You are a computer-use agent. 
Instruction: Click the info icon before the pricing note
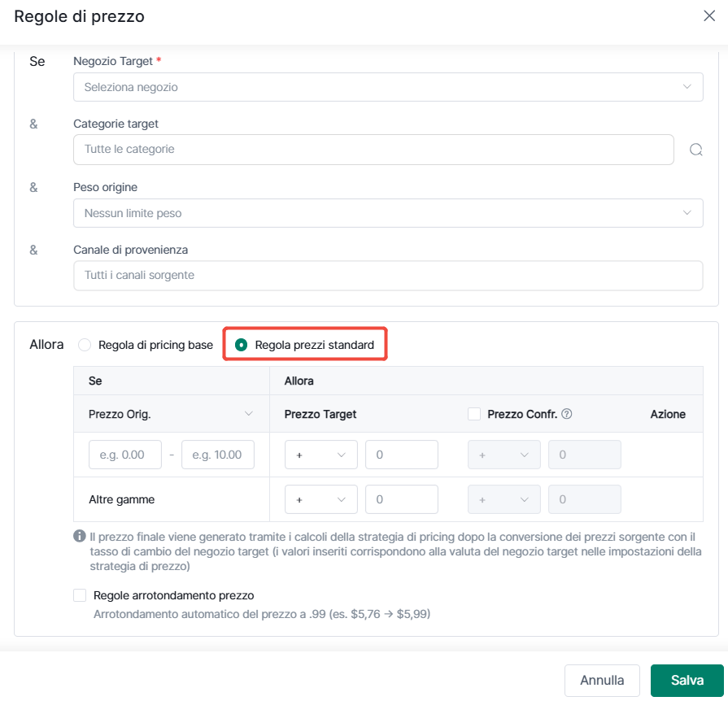click(x=80, y=536)
